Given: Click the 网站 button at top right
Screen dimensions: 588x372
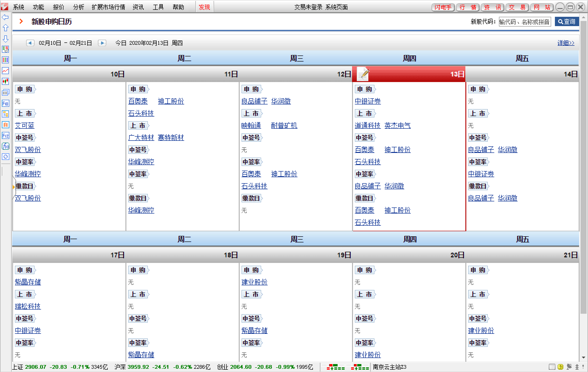Looking at the screenshot, I should (542, 7).
